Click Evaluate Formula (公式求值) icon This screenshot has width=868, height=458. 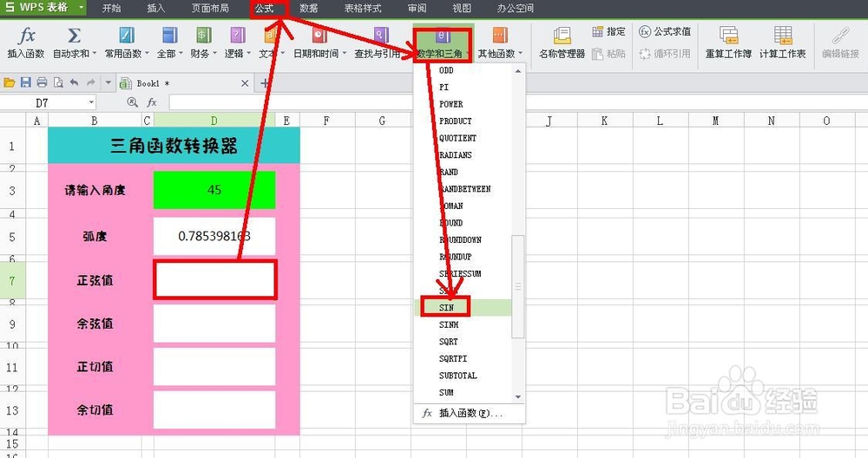click(x=645, y=31)
